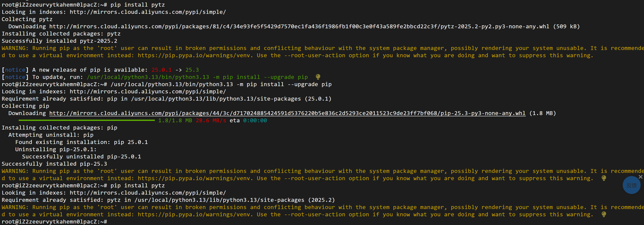Viewport: 644px width, 225px height.
Task: Select the '1.8/1.8 MB' progress text
Action: (175, 121)
